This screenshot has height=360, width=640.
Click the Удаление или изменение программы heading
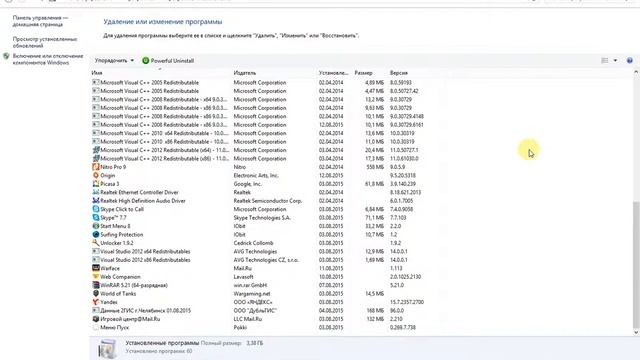click(x=162, y=22)
